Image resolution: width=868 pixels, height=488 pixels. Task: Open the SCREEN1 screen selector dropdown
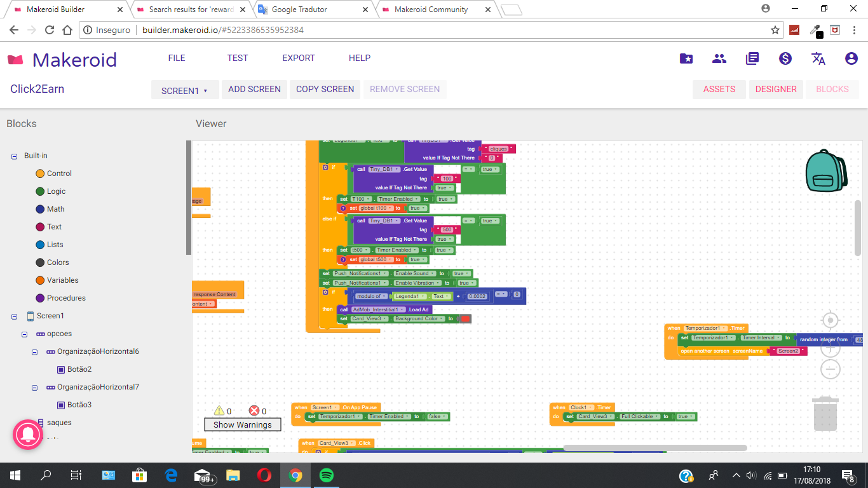coord(185,90)
